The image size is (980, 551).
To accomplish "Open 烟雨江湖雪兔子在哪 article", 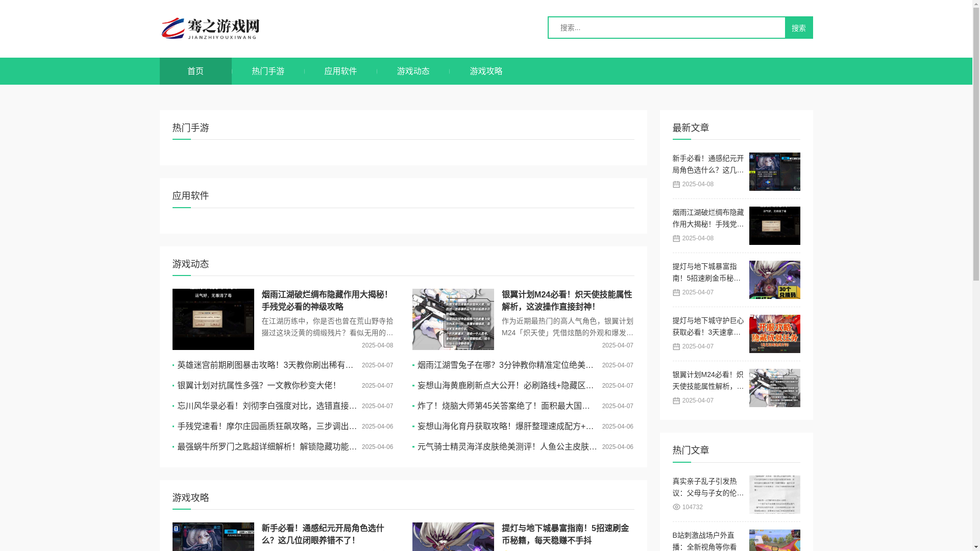I will [506, 365].
